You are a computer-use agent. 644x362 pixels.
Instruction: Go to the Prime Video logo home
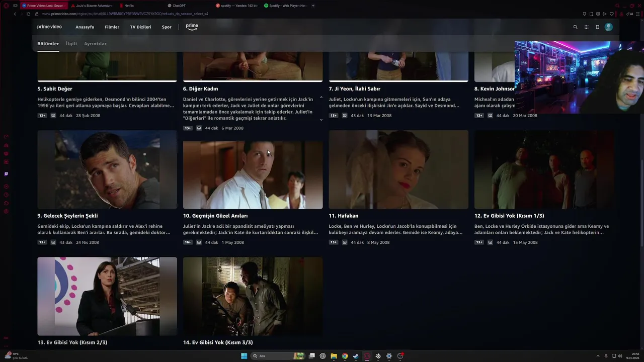pos(49,27)
